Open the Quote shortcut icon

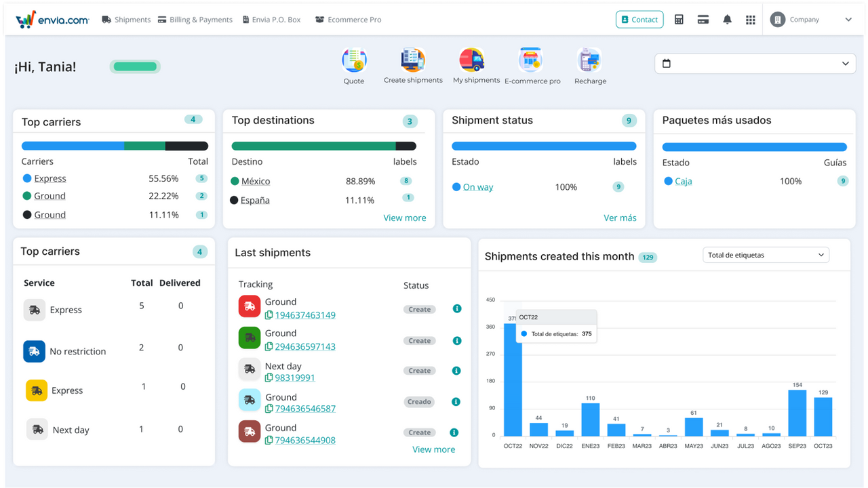354,61
